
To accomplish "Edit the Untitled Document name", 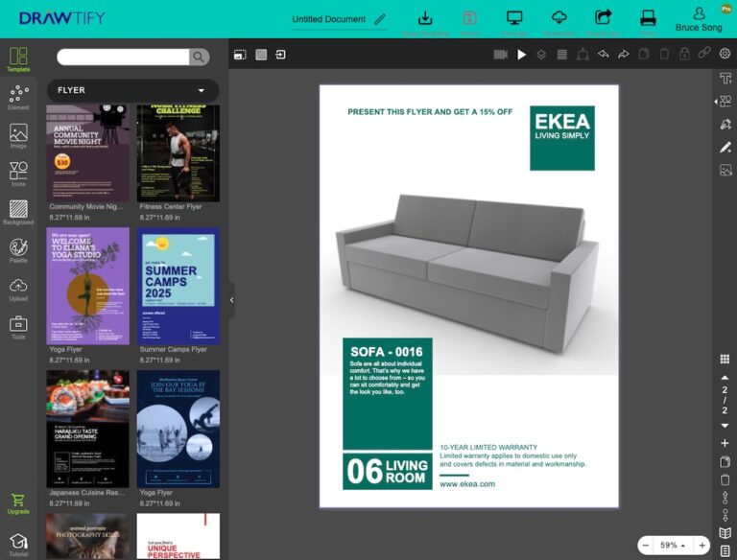I will click(x=339, y=19).
